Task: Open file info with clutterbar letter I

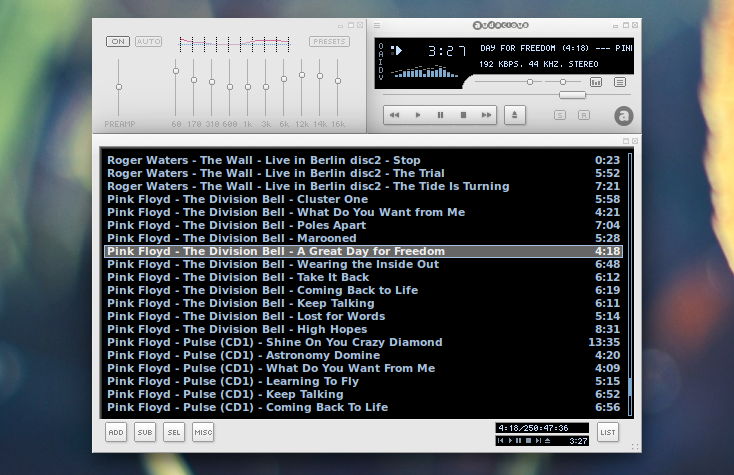Action: 381,62
